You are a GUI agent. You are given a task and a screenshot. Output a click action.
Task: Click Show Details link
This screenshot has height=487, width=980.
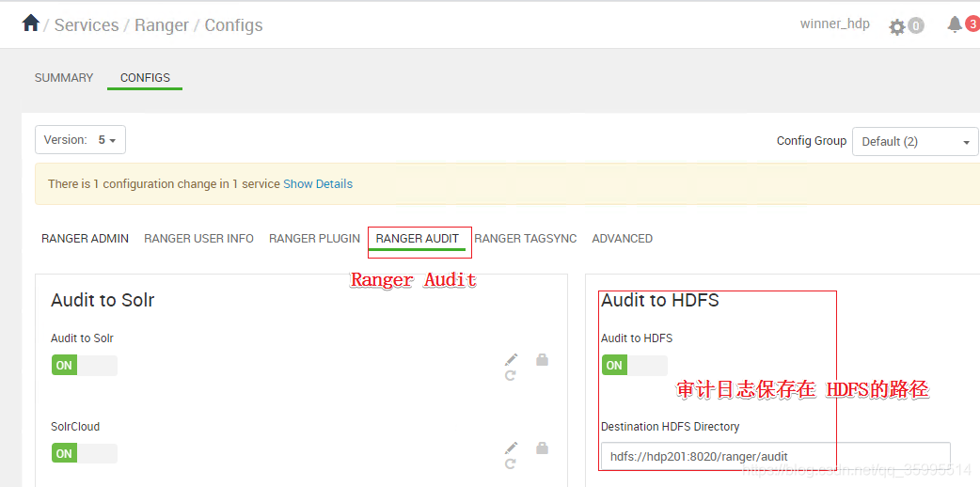coord(318,183)
